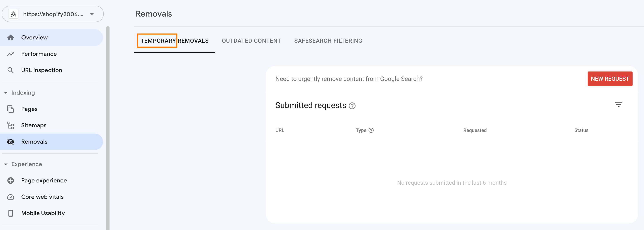Switch to the Outdated Content tab

click(251, 40)
